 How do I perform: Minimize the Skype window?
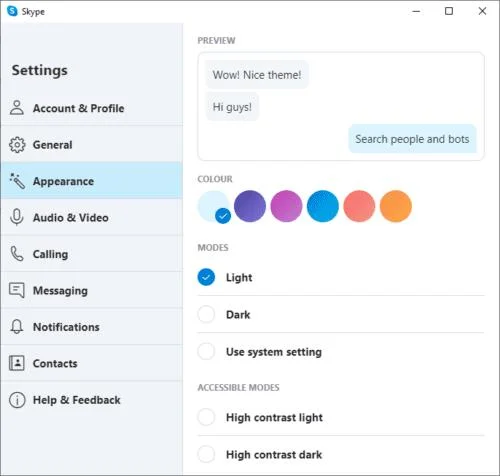click(x=416, y=11)
